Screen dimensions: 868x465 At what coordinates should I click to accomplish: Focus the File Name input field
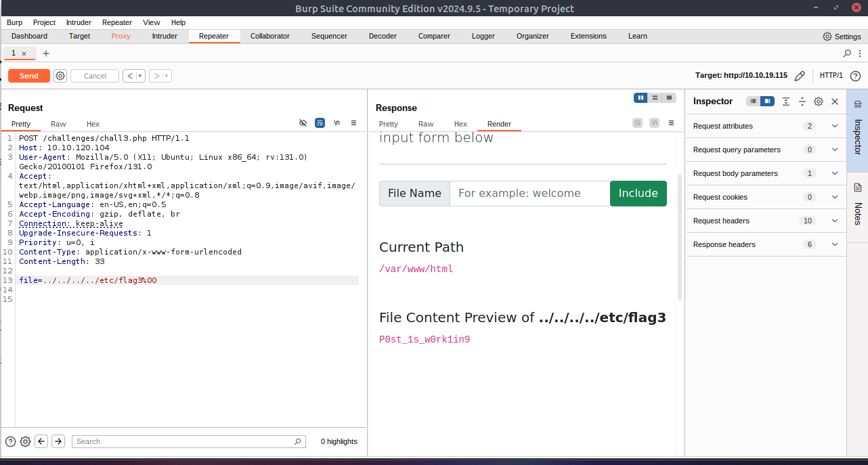pyautogui.click(x=529, y=193)
